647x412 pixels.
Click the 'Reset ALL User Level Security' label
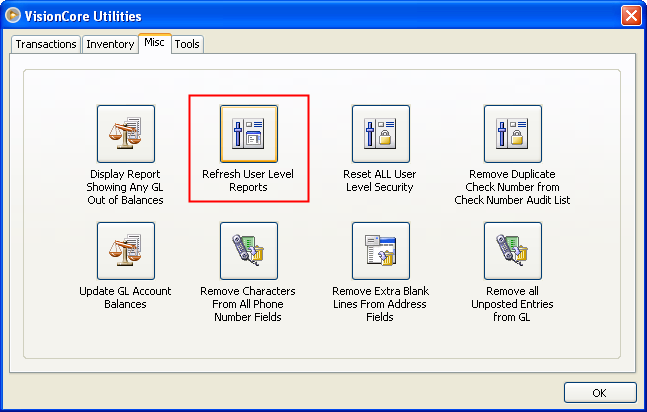[380, 180]
